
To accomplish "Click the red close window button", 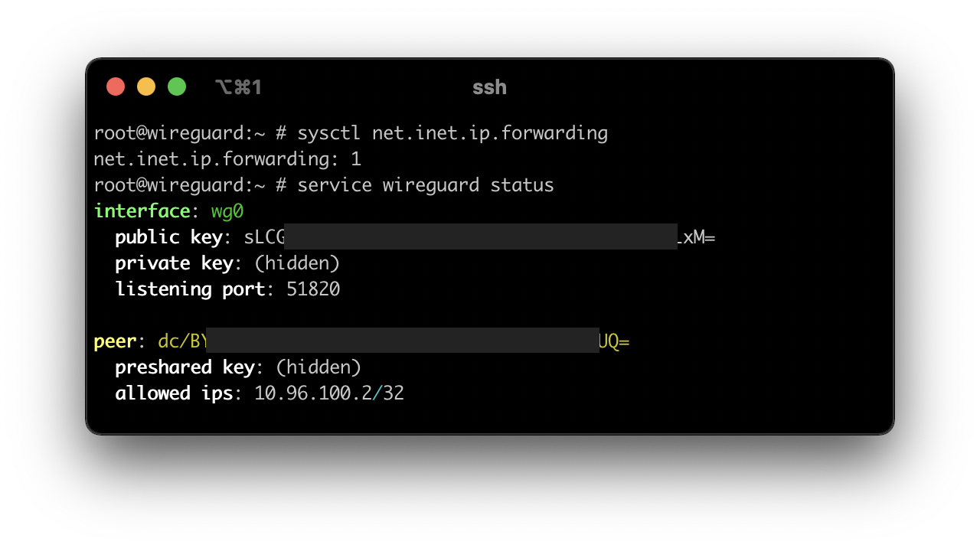I will (x=116, y=86).
